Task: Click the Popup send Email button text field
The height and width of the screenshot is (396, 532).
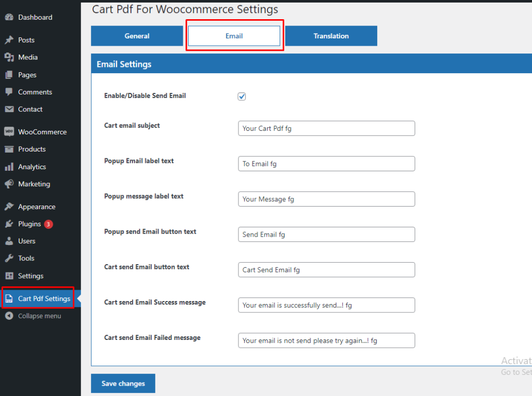Action: pos(326,234)
